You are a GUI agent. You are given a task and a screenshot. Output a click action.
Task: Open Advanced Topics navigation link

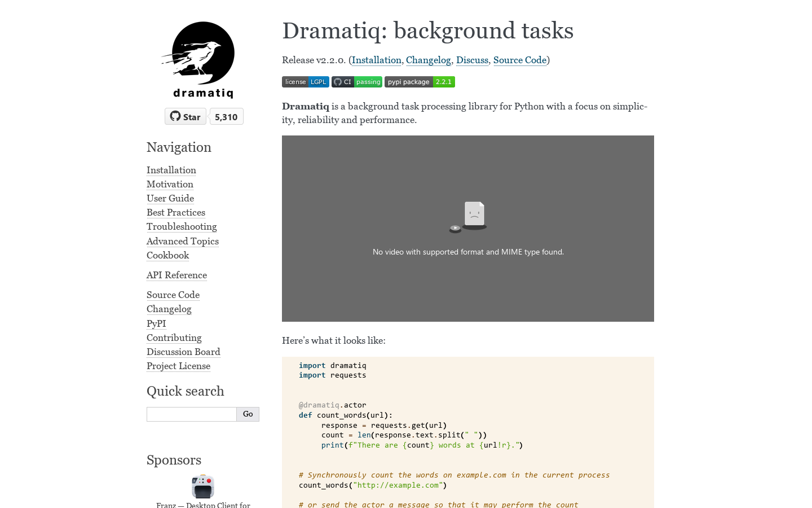point(183,241)
